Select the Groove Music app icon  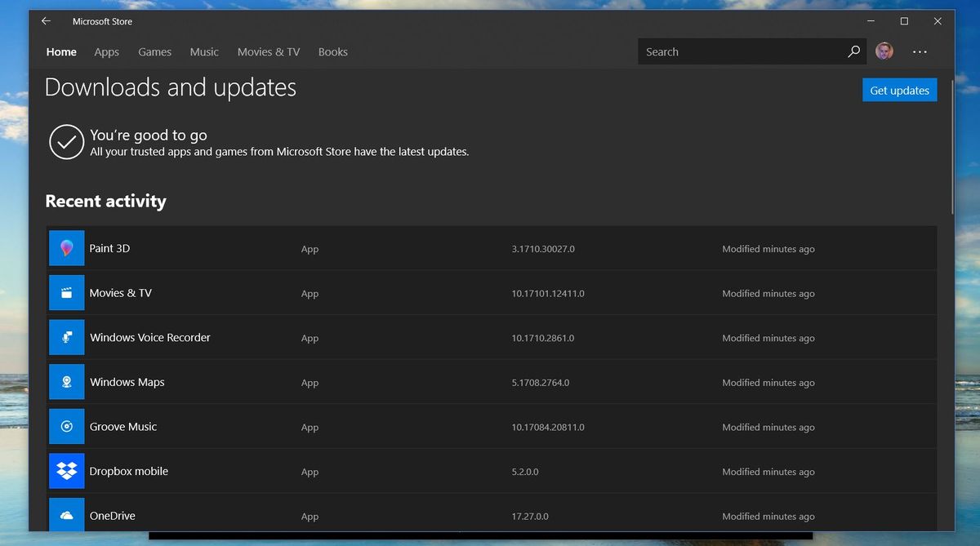pyautogui.click(x=66, y=426)
